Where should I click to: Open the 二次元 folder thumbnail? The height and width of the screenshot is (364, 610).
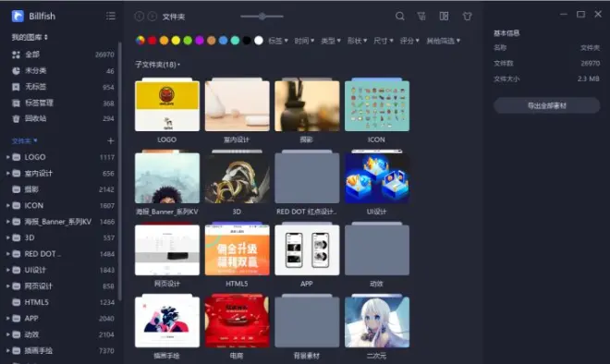376,321
